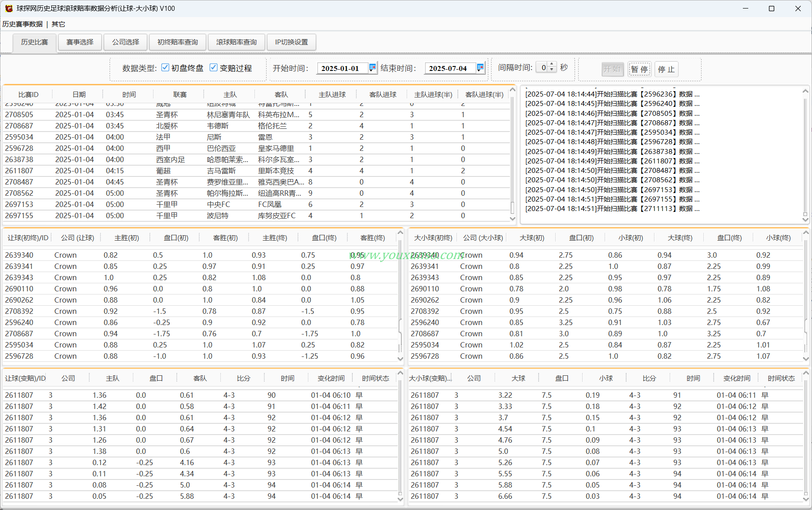Switch to 公司选择 tab
Screen dimensions: 812x510
coord(126,42)
